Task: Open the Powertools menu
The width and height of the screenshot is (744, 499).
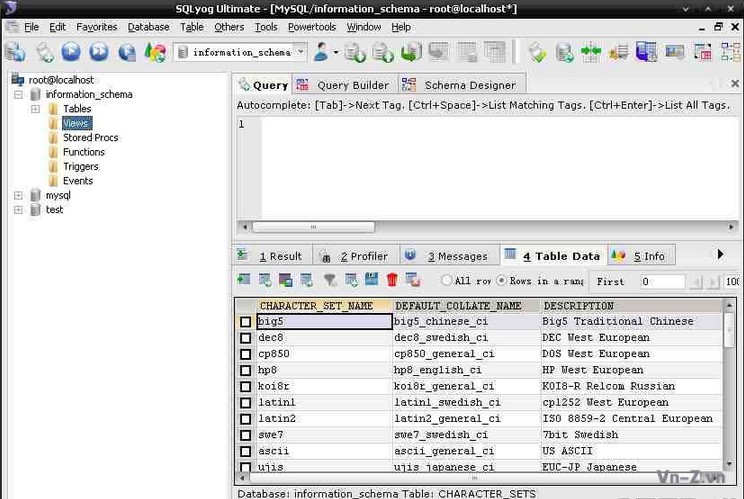Action: tap(312, 27)
